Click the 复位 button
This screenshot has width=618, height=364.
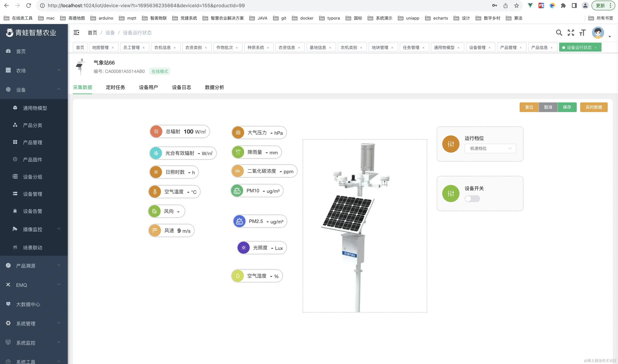coord(529,107)
